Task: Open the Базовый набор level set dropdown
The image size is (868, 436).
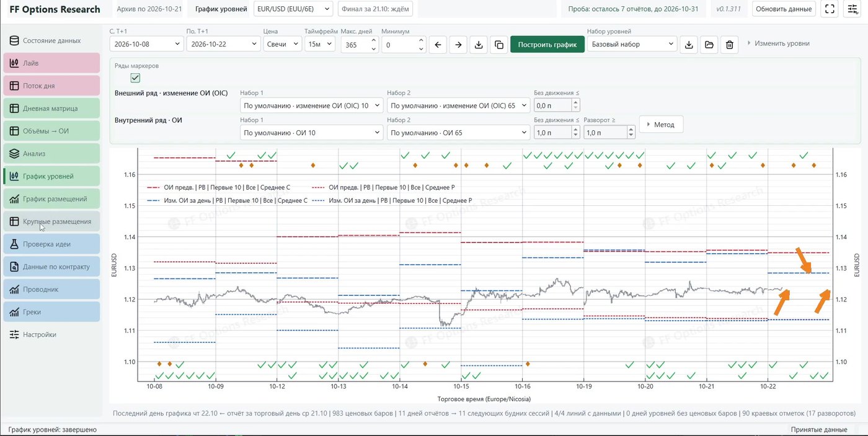Action: point(632,45)
